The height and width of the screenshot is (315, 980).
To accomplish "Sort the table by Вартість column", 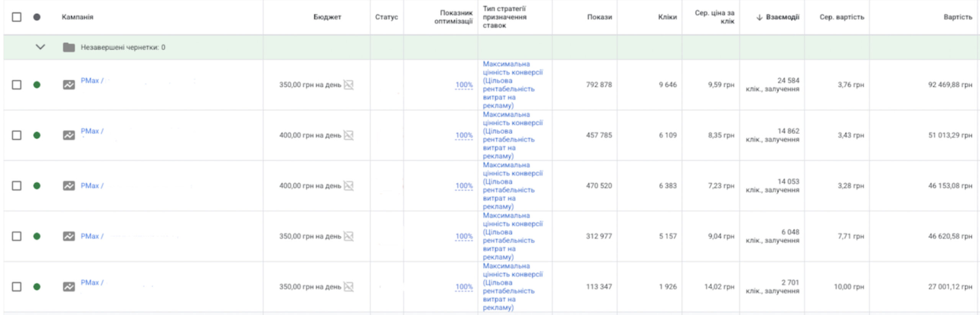I will tap(957, 17).
